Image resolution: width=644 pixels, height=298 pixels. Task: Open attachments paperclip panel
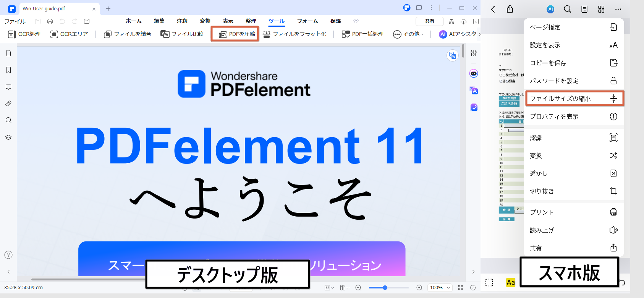(x=8, y=104)
